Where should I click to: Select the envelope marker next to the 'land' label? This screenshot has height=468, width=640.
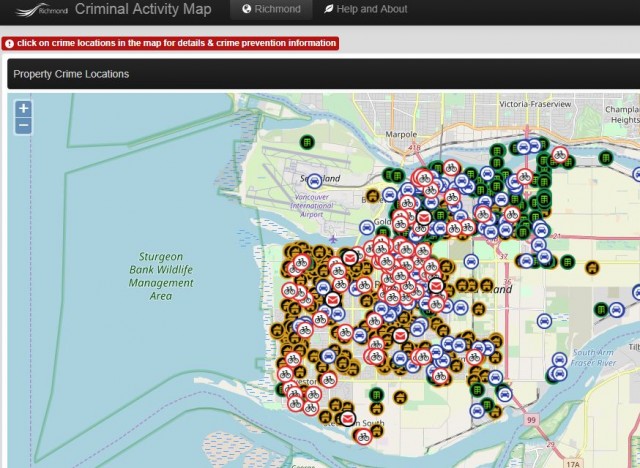436,285
